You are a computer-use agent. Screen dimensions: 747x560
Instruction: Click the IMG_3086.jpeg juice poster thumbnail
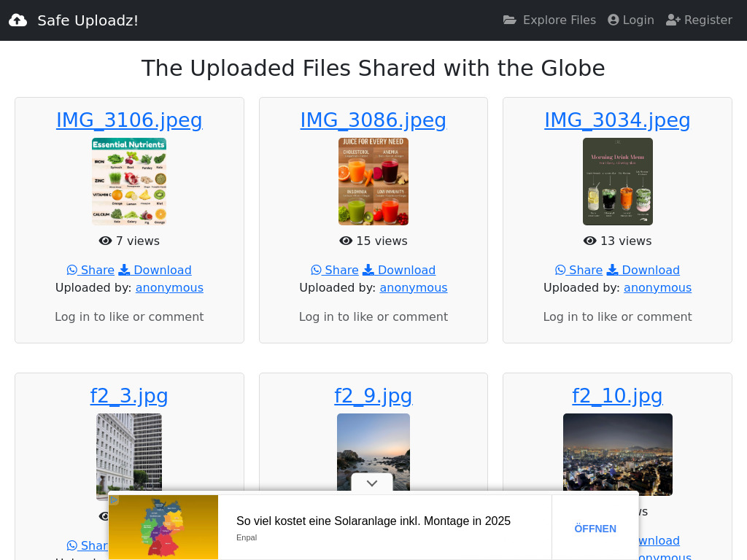373,181
